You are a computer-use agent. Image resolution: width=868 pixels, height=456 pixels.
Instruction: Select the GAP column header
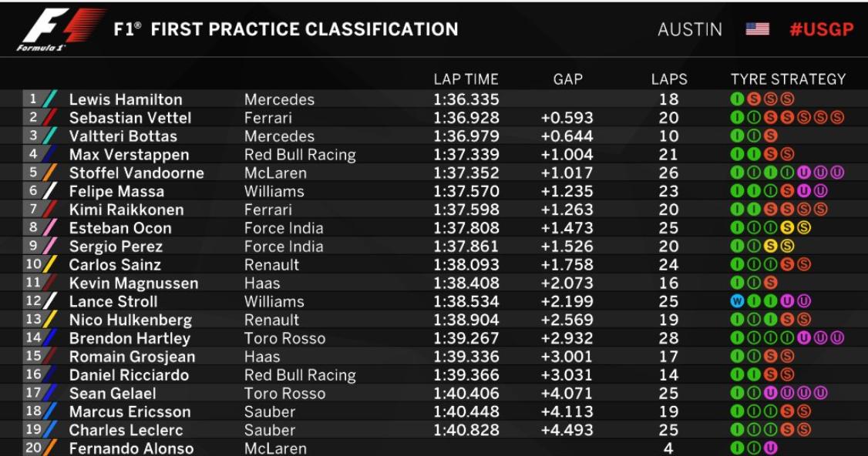tap(567, 79)
